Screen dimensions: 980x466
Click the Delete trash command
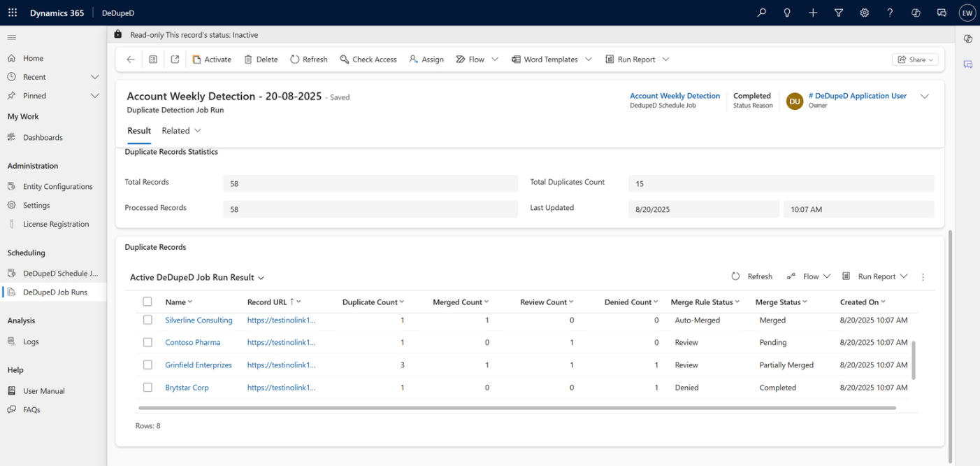(x=261, y=59)
